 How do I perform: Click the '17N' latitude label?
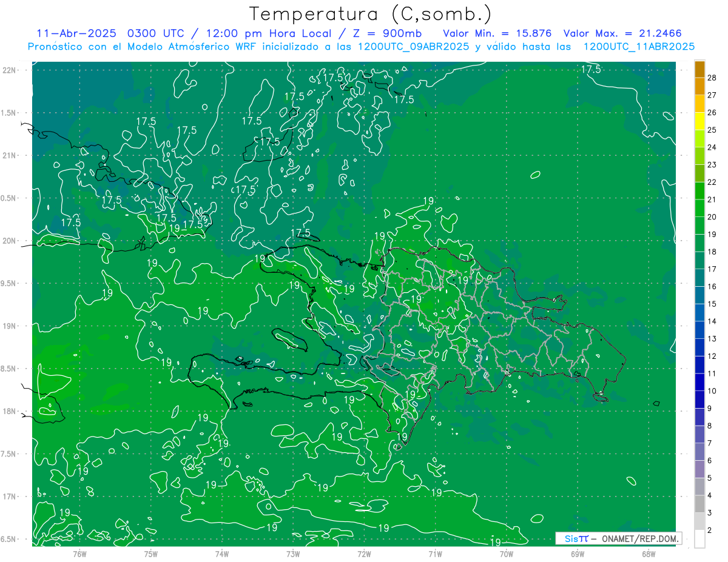pyautogui.click(x=10, y=497)
